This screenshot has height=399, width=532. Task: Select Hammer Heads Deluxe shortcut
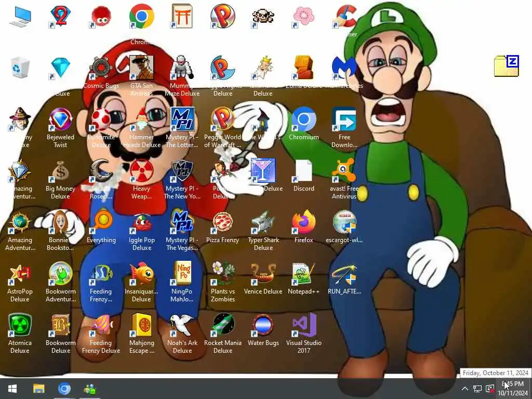pyautogui.click(x=141, y=119)
